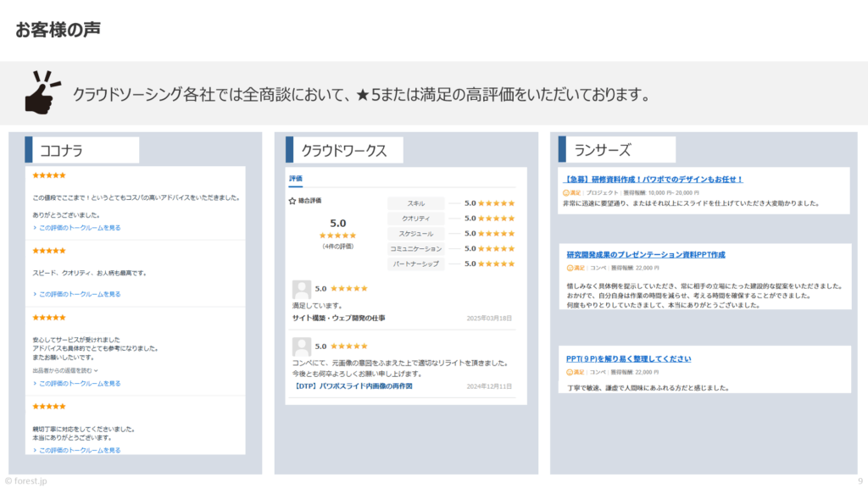Screen dimensions: 868x488
Task: Click the クオリティ label box
Action: pyautogui.click(x=415, y=219)
